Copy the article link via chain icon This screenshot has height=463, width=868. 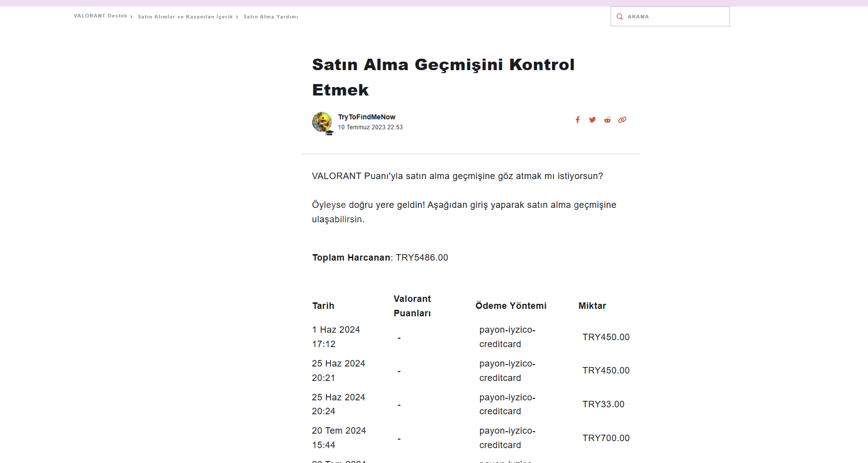click(x=622, y=120)
